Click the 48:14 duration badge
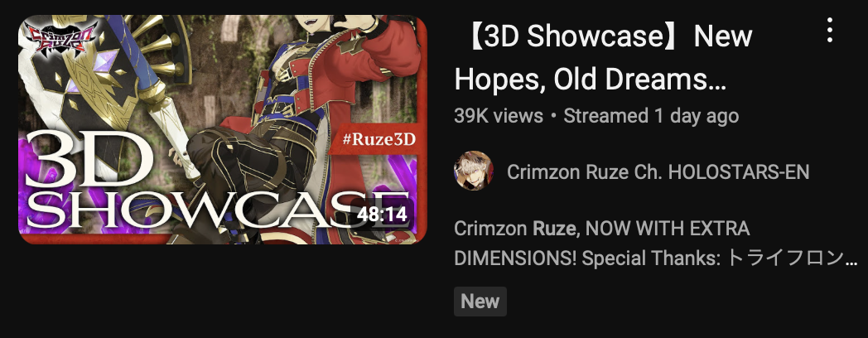The height and width of the screenshot is (338, 868). 382,214
